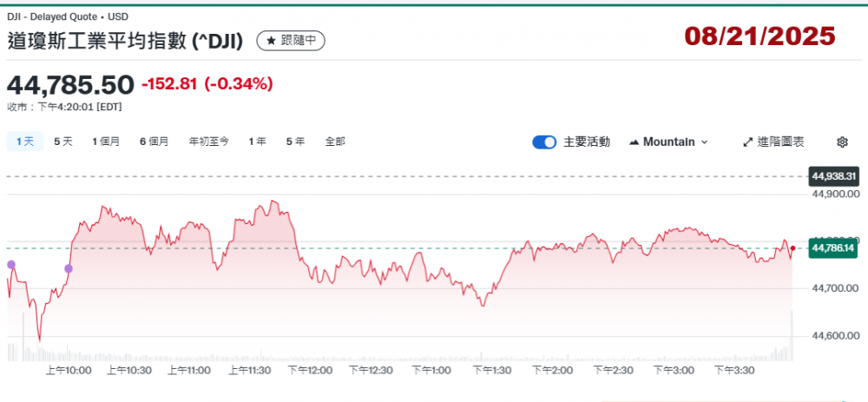Switch to the 5天 range tab
Viewport: 868px width, 402px height.
click(63, 141)
